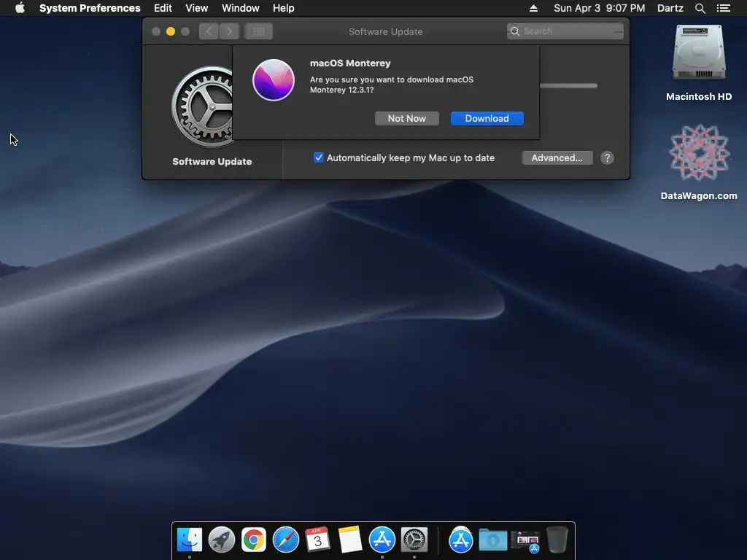Open Notes app in the Dock
Image resolution: width=747 pixels, height=560 pixels.
tap(350, 540)
